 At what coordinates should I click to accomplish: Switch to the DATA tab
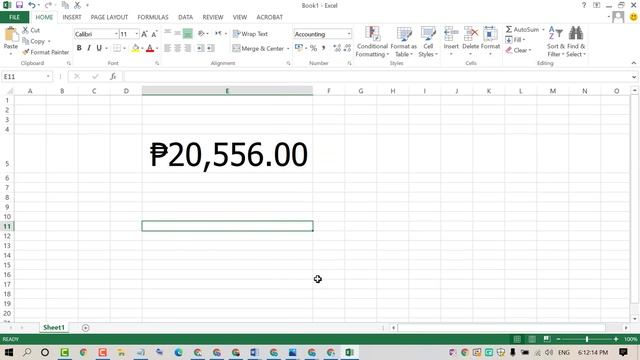[185, 17]
